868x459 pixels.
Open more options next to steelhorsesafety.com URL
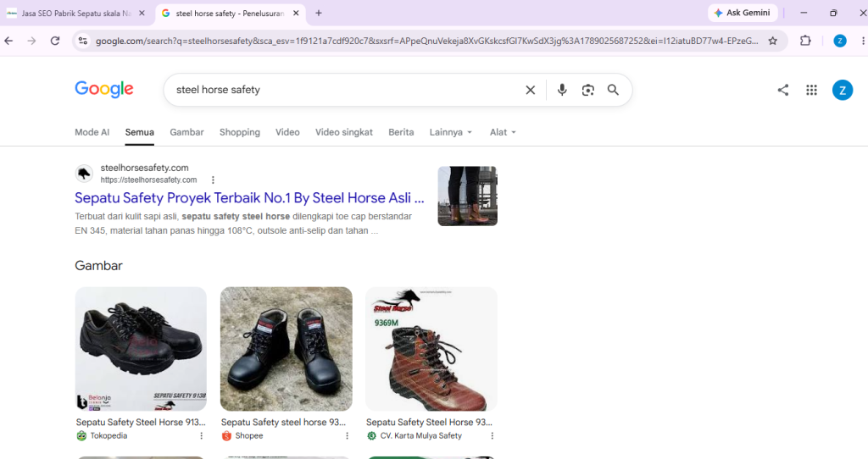coord(213,180)
